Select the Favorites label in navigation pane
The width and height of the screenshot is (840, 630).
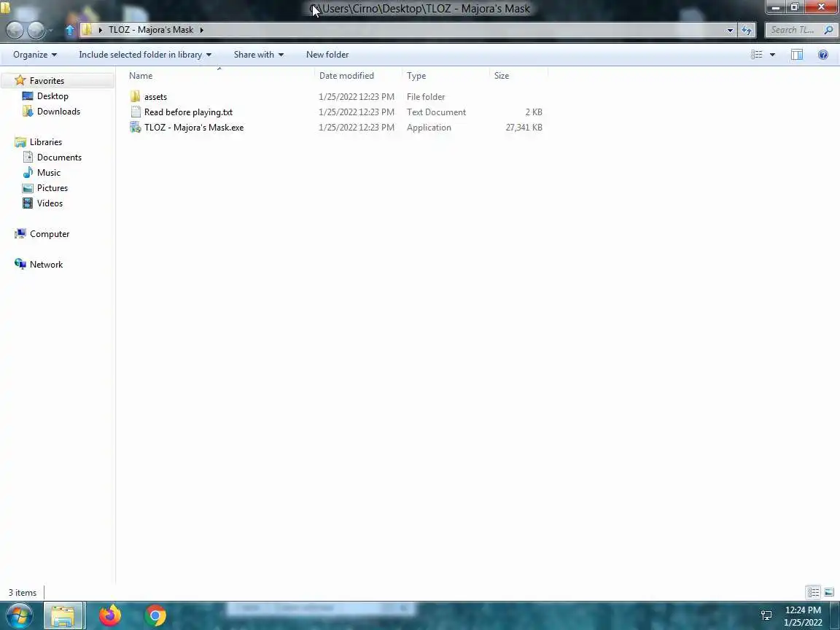coord(47,80)
